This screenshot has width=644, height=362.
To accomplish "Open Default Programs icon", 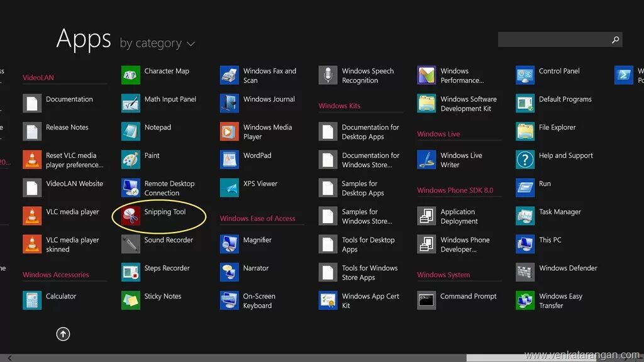I will 525,104.
